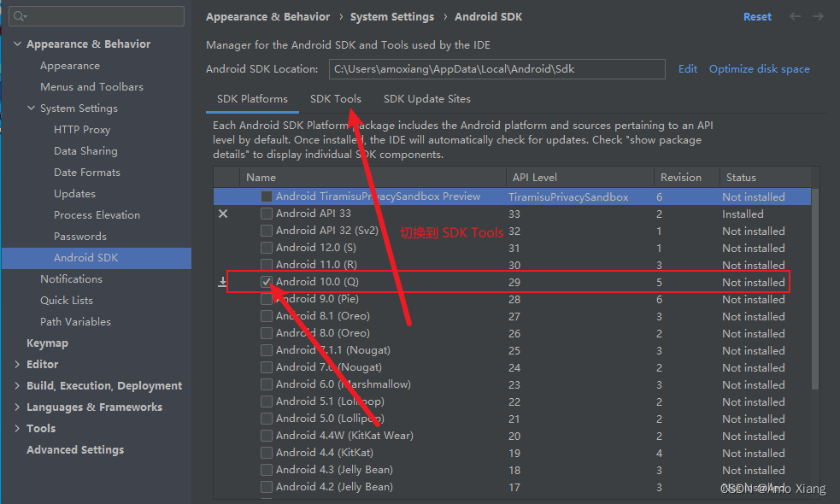This screenshot has width=840, height=504.
Task: Click the download icon beside Android 10.0 (Q)
Action: click(x=223, y=282)
